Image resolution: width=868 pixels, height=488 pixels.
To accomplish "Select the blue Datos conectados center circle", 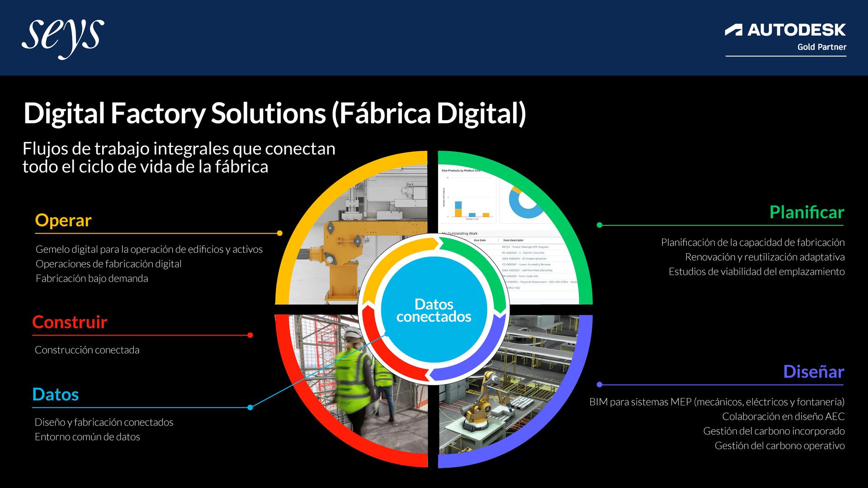I will pyautogui.click(x=434, y=310).
